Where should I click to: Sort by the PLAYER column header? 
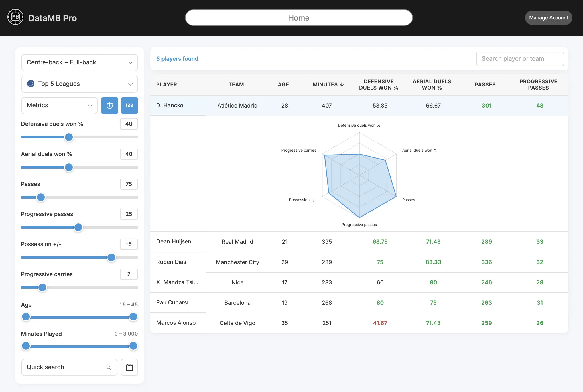[167, 85]
